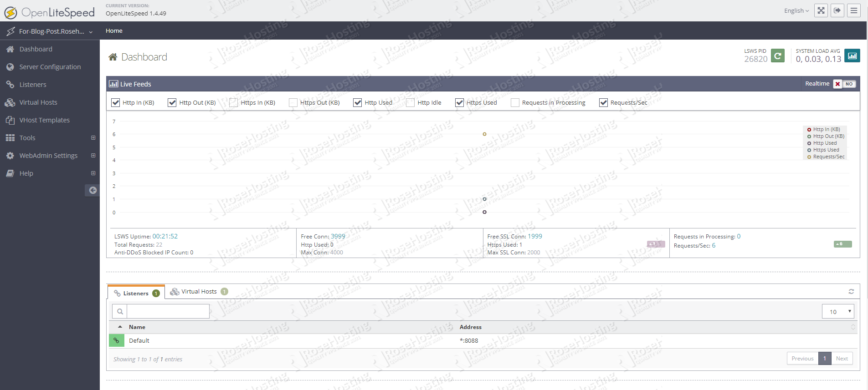868x390 pixels.
Task: Click the LSWS PID value 26820
Action: (x=756, y=59)
